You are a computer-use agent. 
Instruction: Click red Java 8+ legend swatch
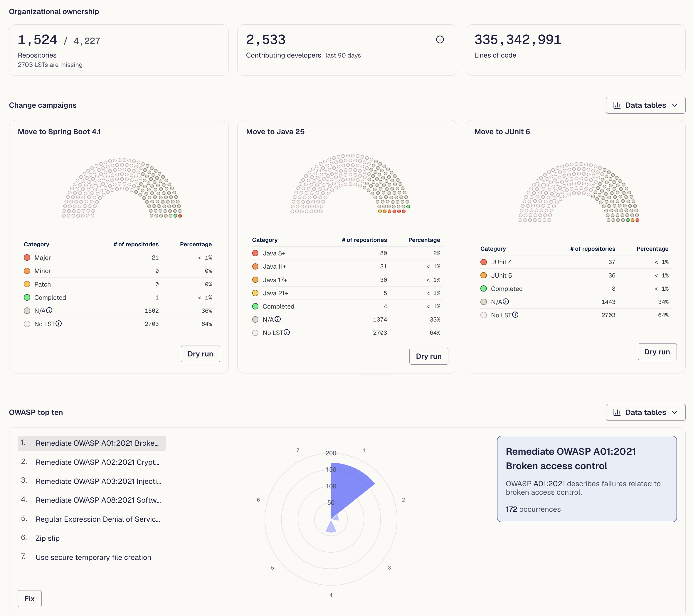(x=255, y=253)
